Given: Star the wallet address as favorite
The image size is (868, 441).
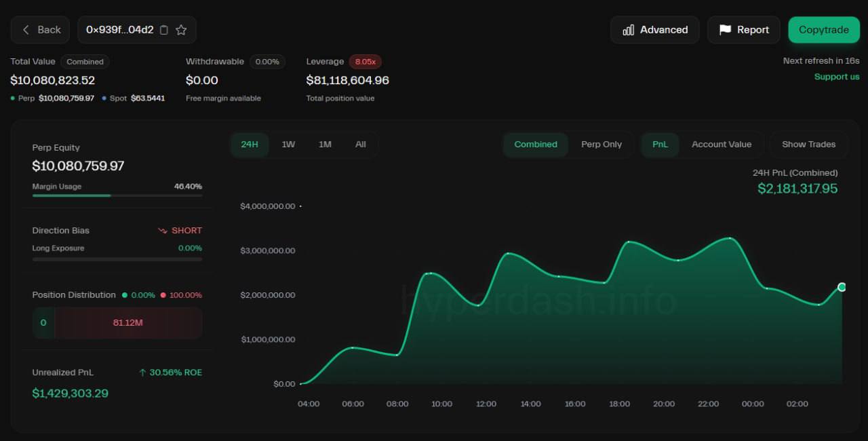Looking at the screenshot, I should tap(181, 30).
